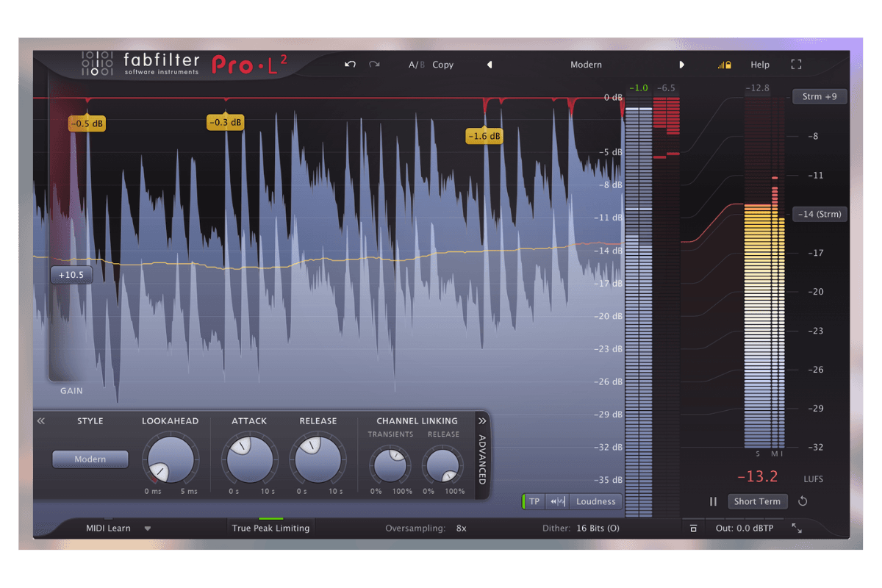Click the -12.8 loudness peak readout
This screenshot has height=588, width=882.
(x=757, y=88)
